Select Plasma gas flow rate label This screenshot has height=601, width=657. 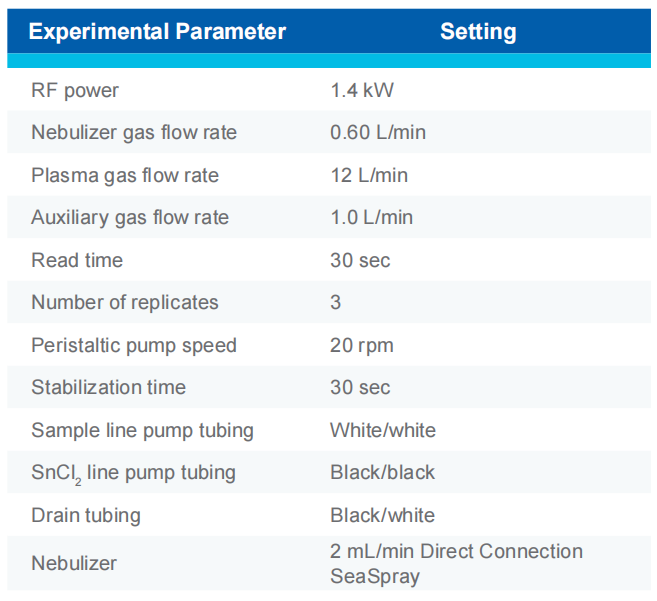click(125, 176)
